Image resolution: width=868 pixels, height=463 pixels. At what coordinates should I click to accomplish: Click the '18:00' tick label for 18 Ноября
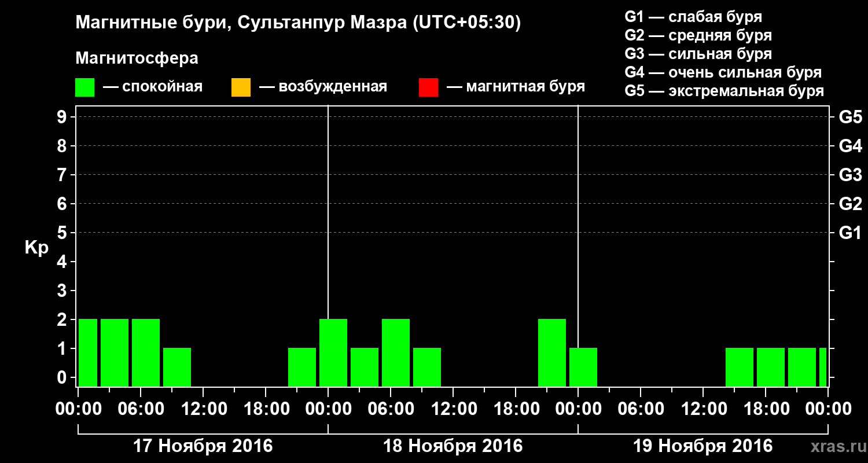[x=516, y=409]
